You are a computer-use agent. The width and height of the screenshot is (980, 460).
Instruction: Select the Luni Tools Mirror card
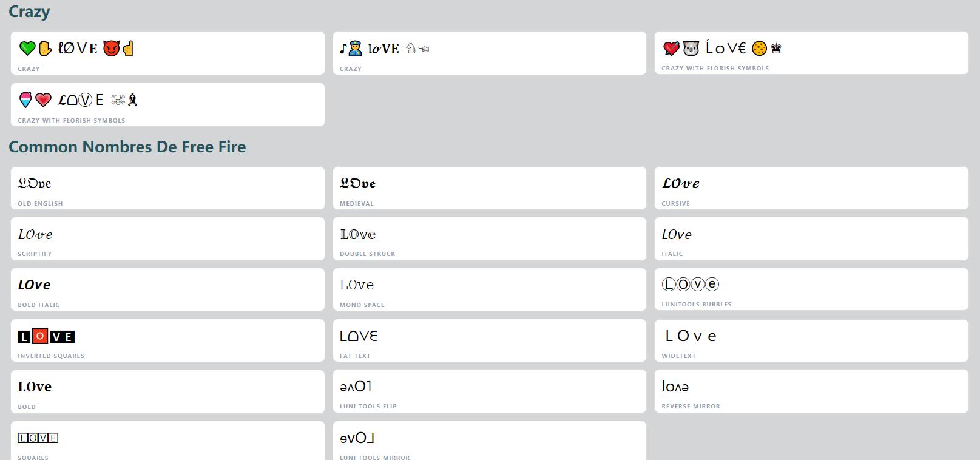489,441
